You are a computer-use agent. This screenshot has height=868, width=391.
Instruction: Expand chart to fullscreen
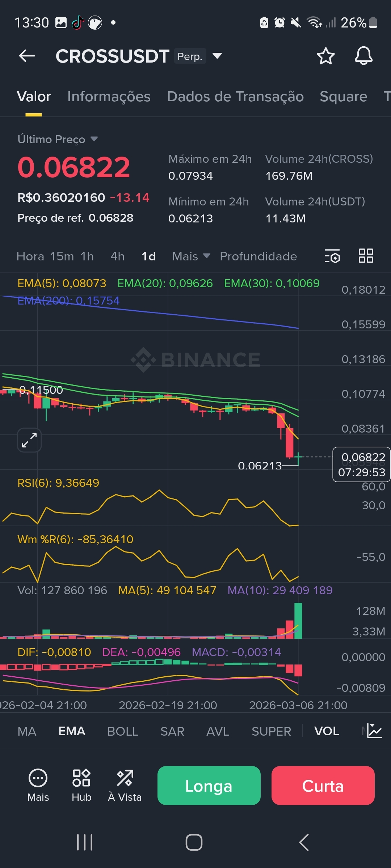[x=29, y=440]
